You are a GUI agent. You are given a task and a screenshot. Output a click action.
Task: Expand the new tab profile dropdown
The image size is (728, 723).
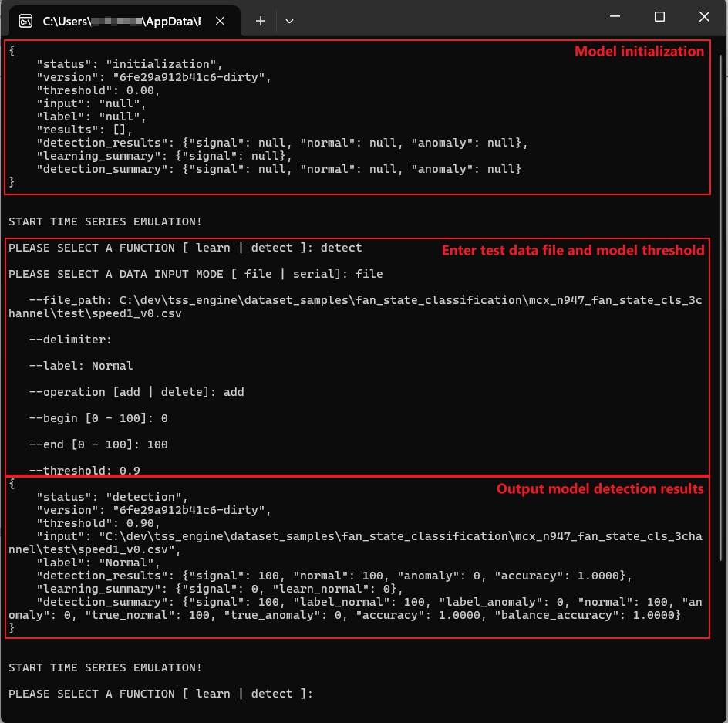(289, 21)
